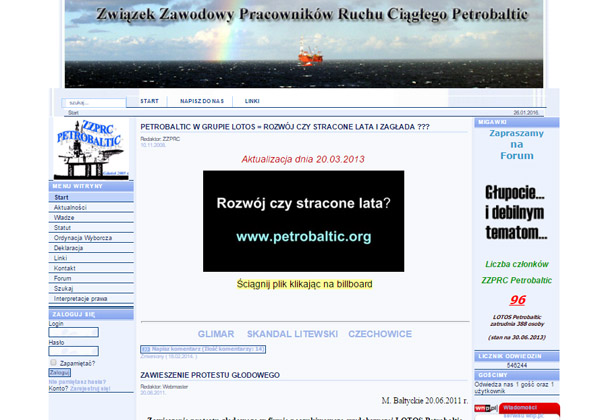Image resolution: width=600 pixels, height=420 pixels.
Task: Open the NAPISZ DO NAS tab
Action: [x=202, y=101]
